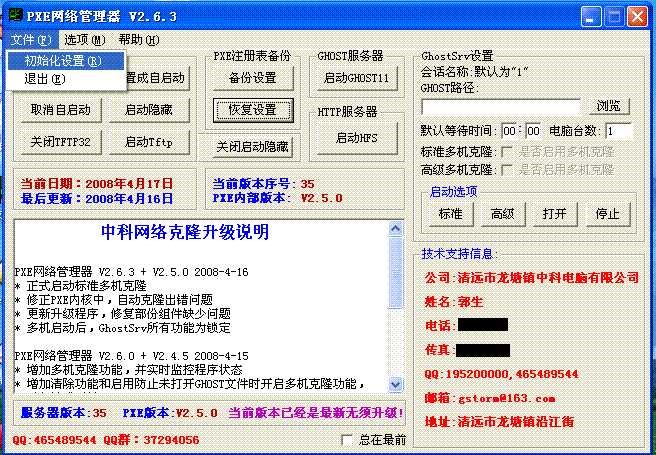Viewport: 656px width, 455px height.
Task: Click the wait time minutes field
Action: point(533,131)
